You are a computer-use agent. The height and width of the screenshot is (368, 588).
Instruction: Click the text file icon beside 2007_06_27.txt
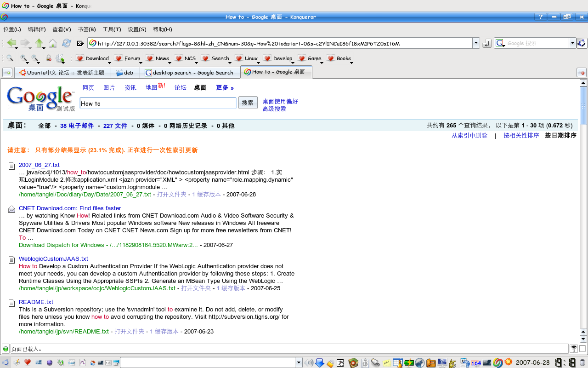(x=12, y=166)
